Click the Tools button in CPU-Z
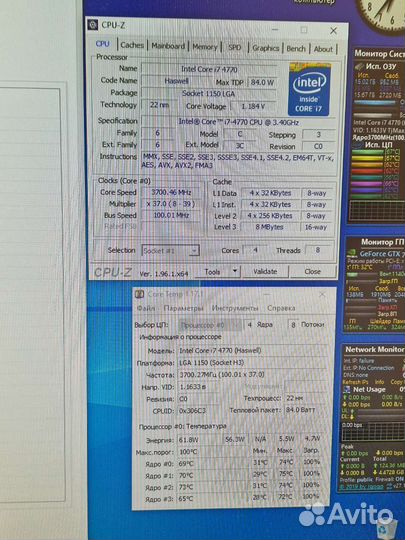Screen dimensions: 405x540 (x=212, y=272)
